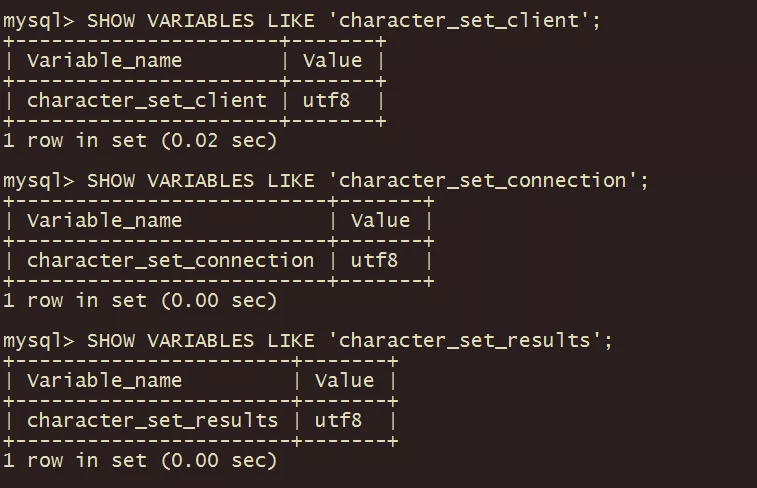Click the Variable_name header in second table
757x488 pixels.
click(105, 220)
